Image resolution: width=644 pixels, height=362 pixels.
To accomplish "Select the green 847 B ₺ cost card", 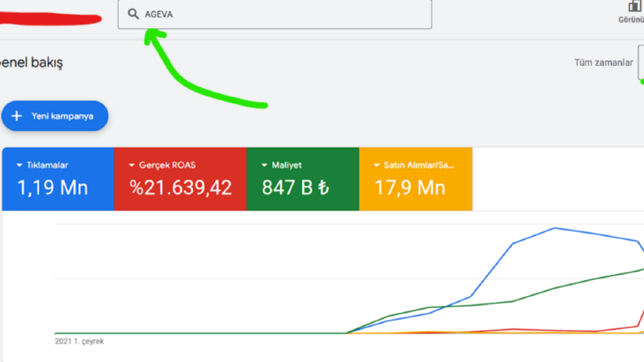I will pyautogui.click(x=303, y=179).
